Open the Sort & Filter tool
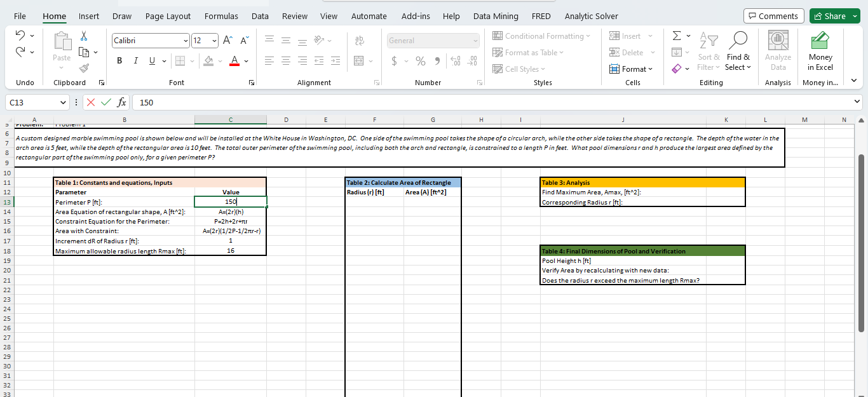868x397 pixels. point(709,51)
